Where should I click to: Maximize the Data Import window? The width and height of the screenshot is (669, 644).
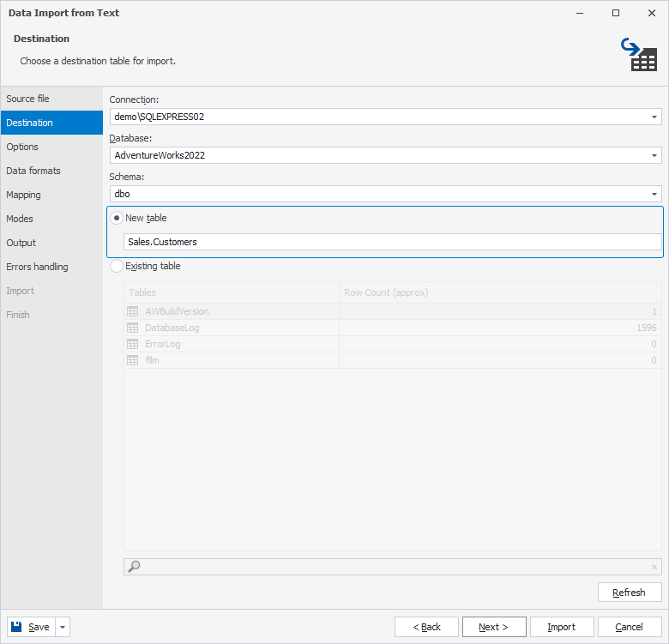(x=616, y=13)
